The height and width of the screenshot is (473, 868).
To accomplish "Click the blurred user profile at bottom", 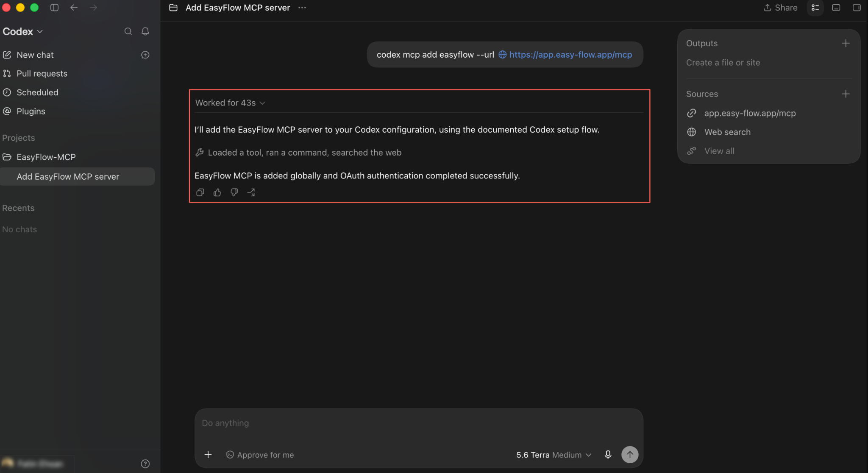I will tap(33, 464).
